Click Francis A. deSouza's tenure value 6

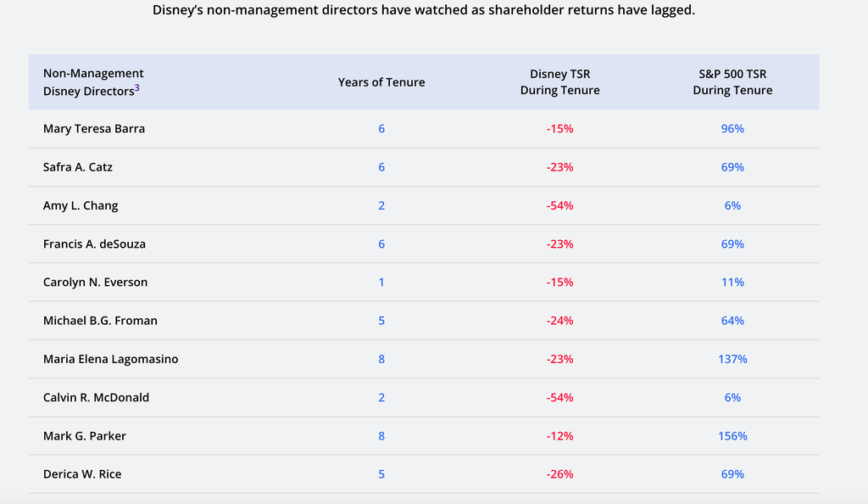point(381,244)
